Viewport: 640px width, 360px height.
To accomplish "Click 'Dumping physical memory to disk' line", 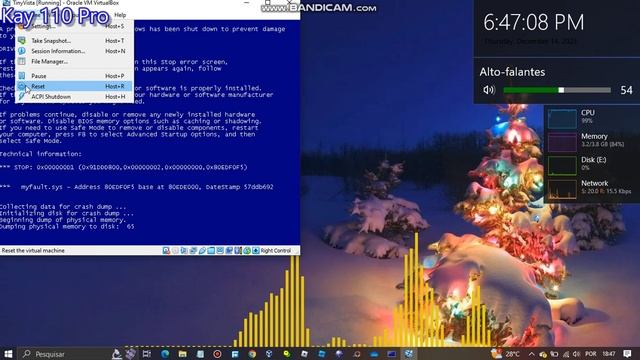I will coord(67,227).
